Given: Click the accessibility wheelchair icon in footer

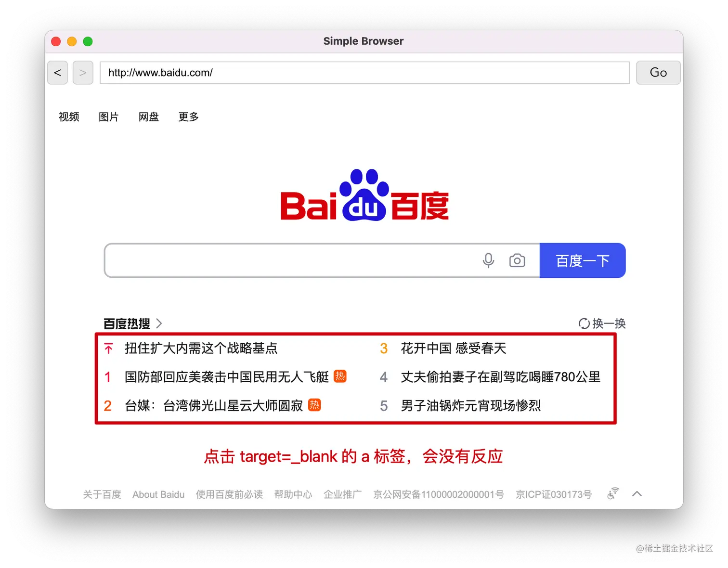Looking at the screenshot, I should (613, 494).
